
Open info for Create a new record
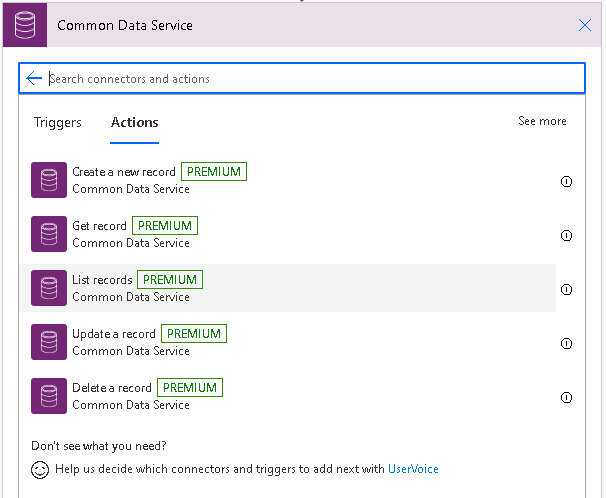coord(566,181)
